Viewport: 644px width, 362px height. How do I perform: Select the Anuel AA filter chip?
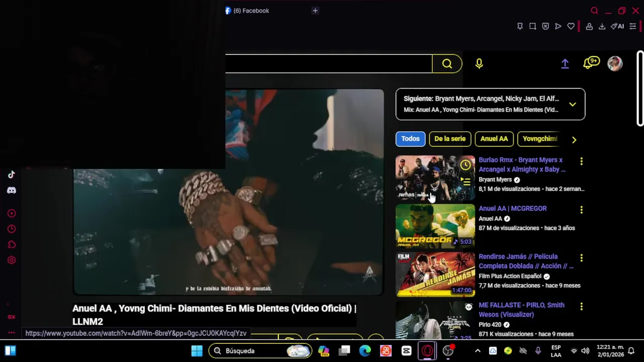494,139
